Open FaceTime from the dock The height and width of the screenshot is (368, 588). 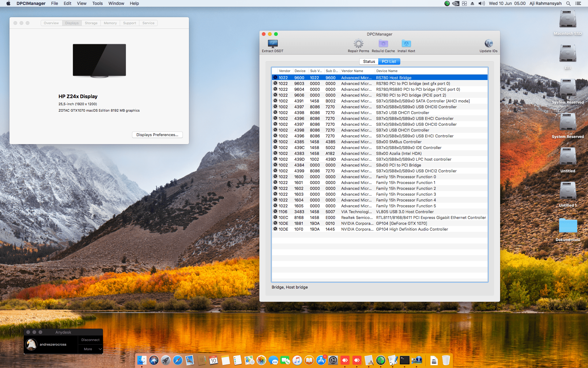coord(285,360)
